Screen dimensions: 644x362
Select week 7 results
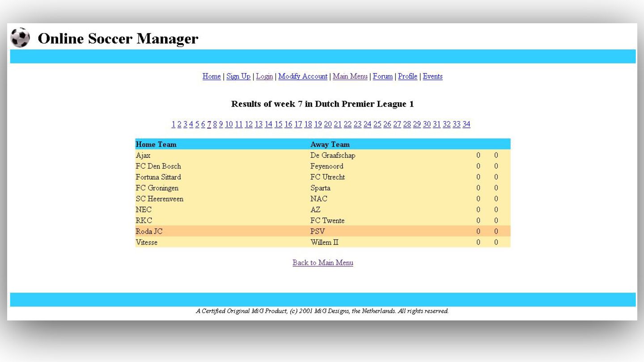coord(209,124)
